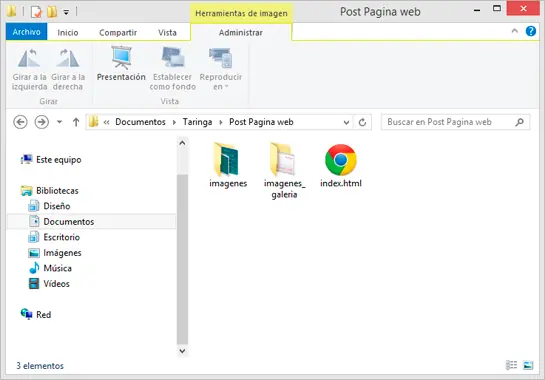
Task: Open recent locations dropdown arrow
Action: point(59,122)
